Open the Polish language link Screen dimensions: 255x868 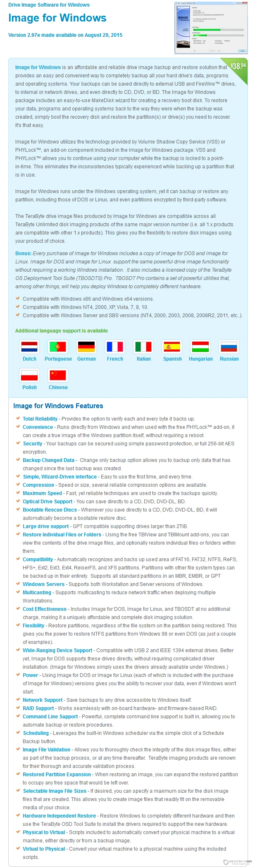(x=29, y=387)
